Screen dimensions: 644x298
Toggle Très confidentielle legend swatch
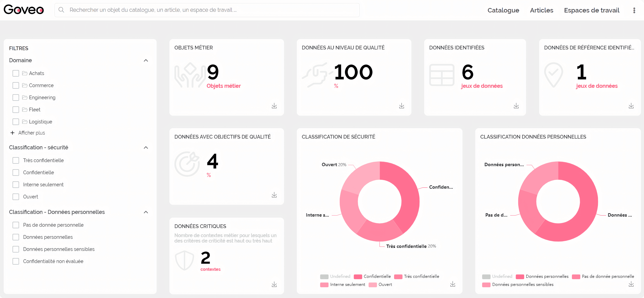398,276
